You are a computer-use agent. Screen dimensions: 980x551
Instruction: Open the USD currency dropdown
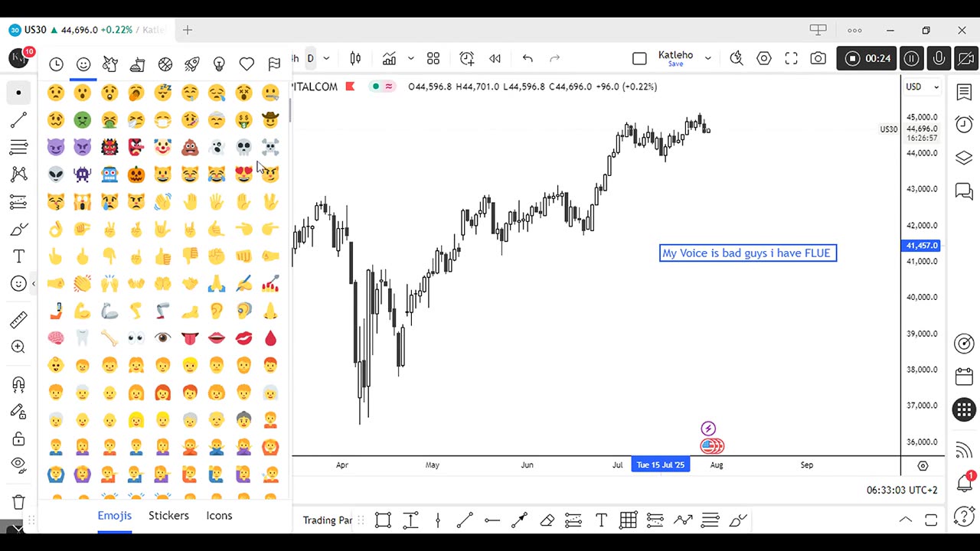coord(923,86)
